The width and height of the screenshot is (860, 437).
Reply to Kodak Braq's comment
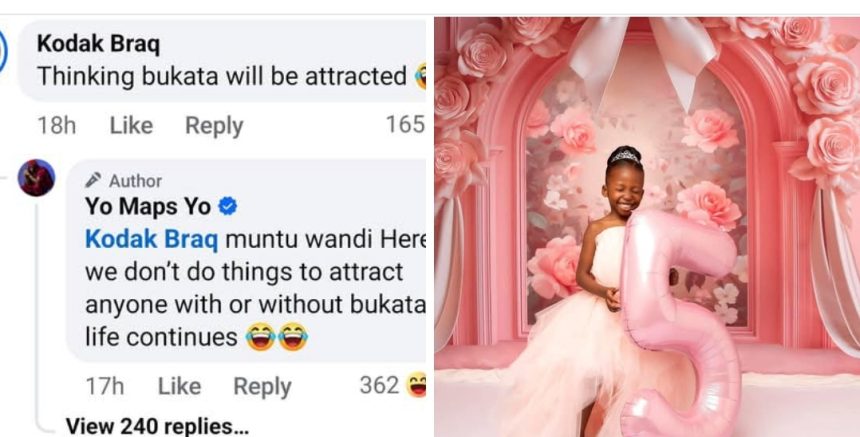tap(214, 126)
